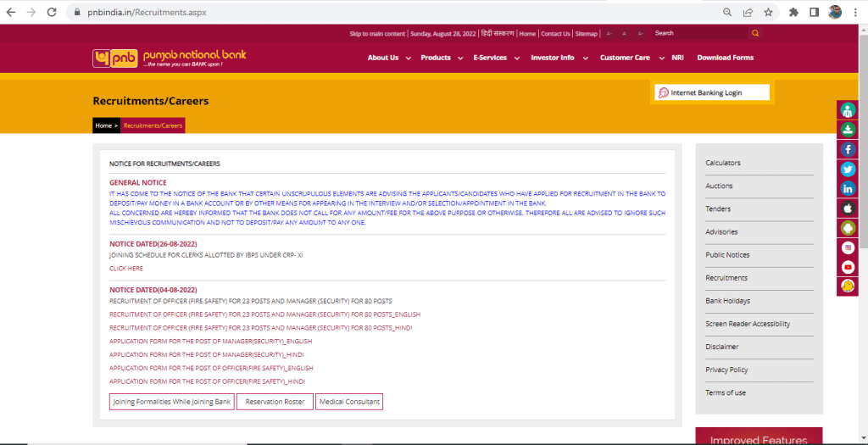This screenshot has width=868, height=445.
Task: Click the Contact Us top link
Action: point(555,34)
